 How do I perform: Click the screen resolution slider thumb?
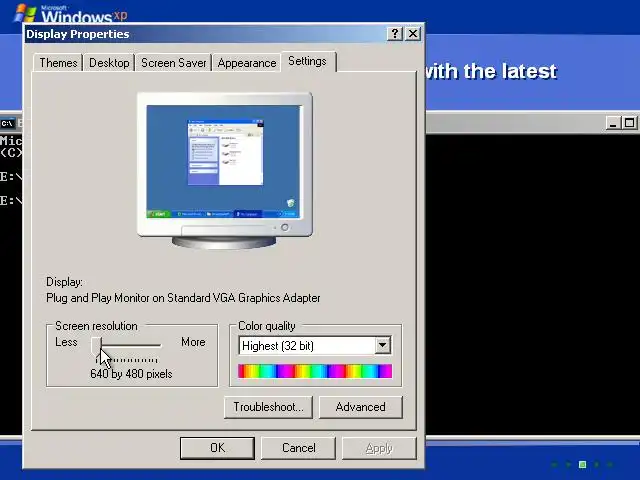(97, 346)
